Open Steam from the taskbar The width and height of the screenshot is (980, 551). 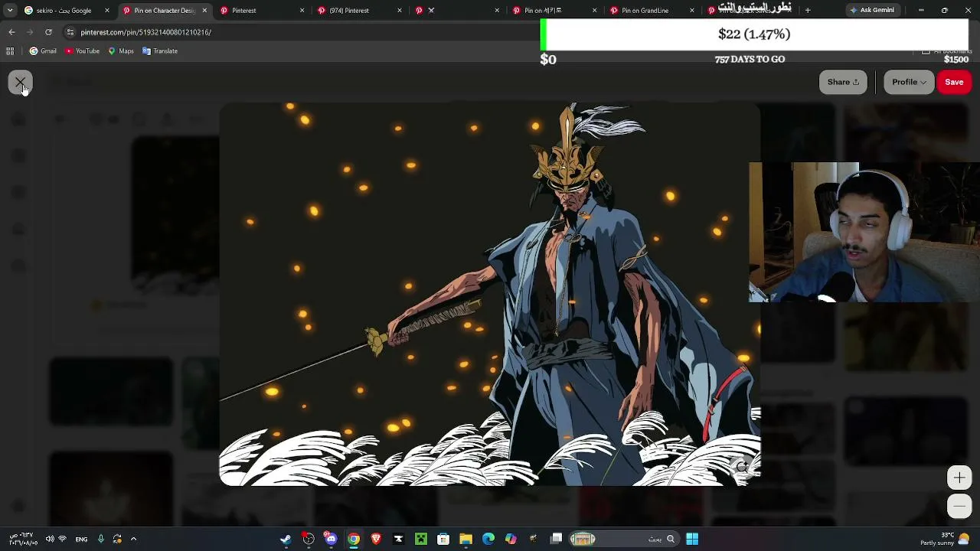(286, 539)
